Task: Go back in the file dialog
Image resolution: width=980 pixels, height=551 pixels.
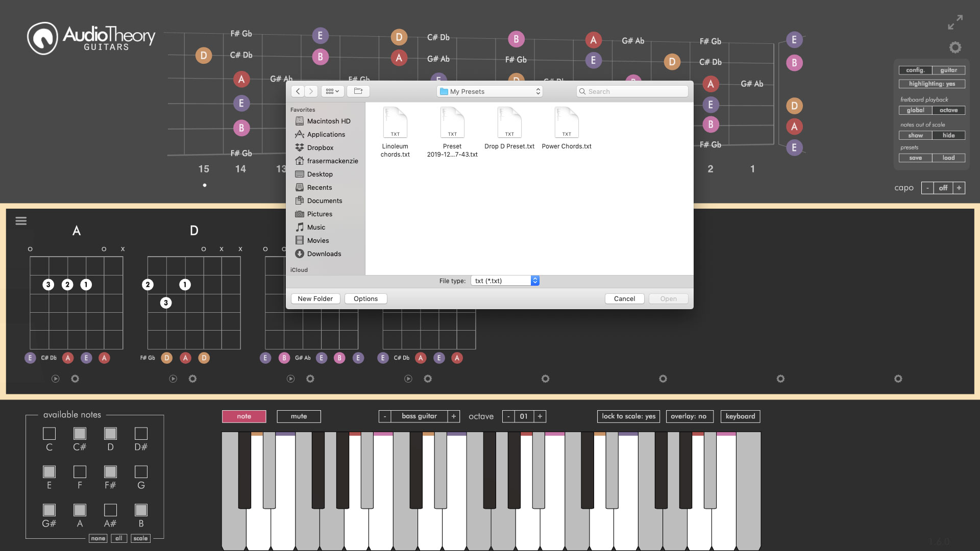Action: coord(298,91)
